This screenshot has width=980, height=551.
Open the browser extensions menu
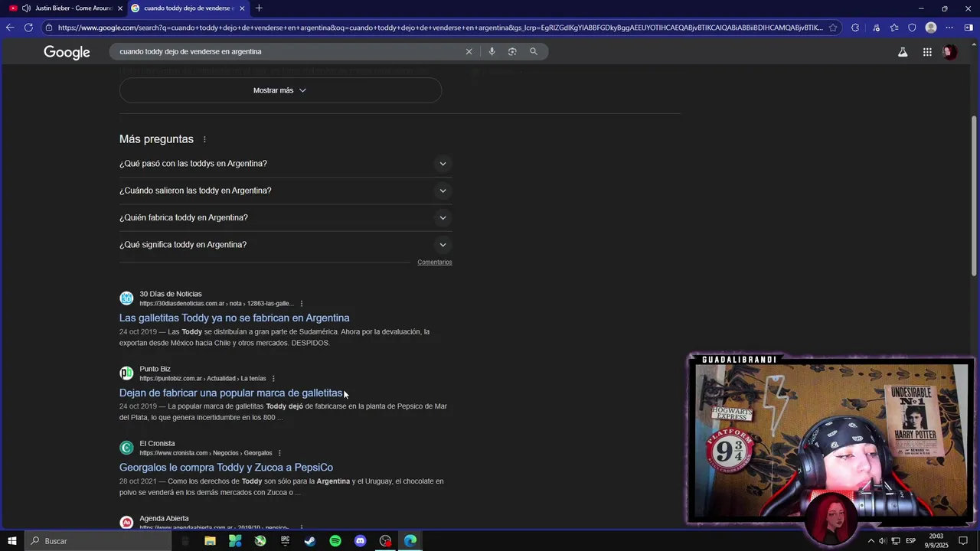[x=855, y=28]
